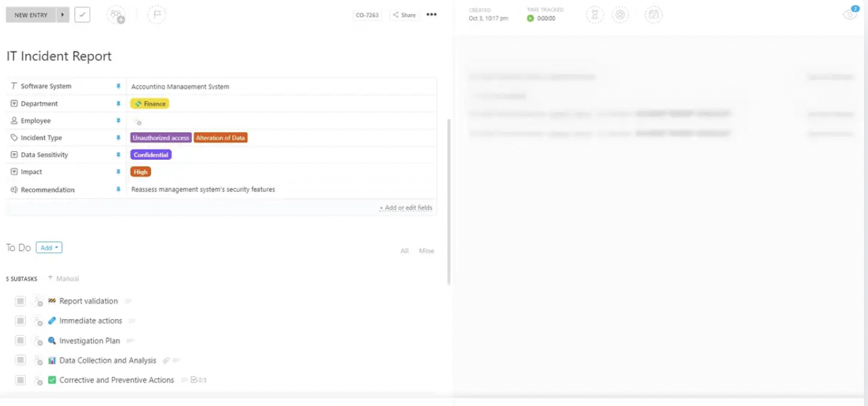The width and height of the screenshot is (868, 406).
Task: Open the Investigation Plan subtask
Action: click(90, 341)
